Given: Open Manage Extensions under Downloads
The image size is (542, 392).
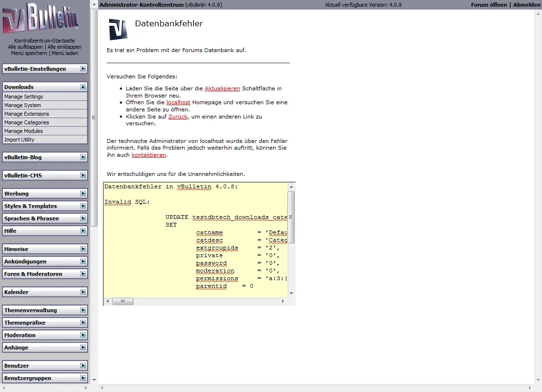Looking at the screenshot, I should (x=45, y=114).
